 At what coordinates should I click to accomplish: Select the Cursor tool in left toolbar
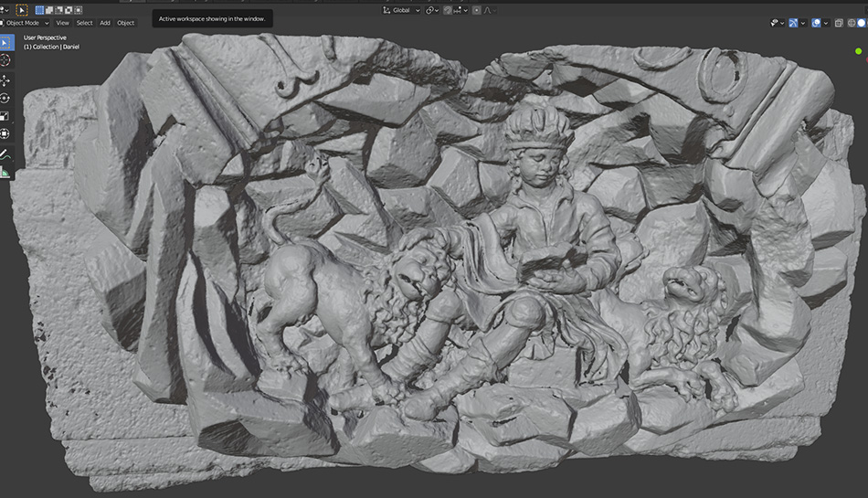[5, 59]
